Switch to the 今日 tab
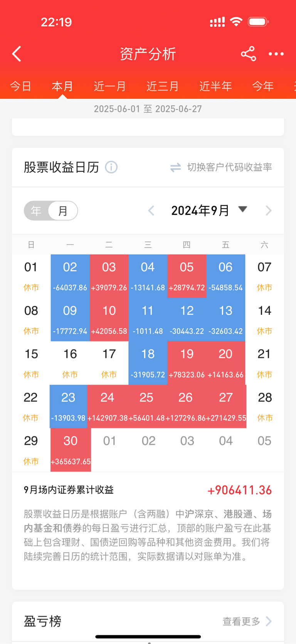The height and width of the screenshot is (644, 296). pyautogui.click(x=20, y=86)
